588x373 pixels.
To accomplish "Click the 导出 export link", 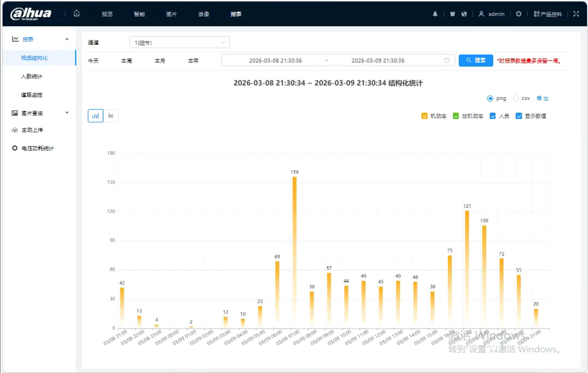I will [x=542, y=98].
